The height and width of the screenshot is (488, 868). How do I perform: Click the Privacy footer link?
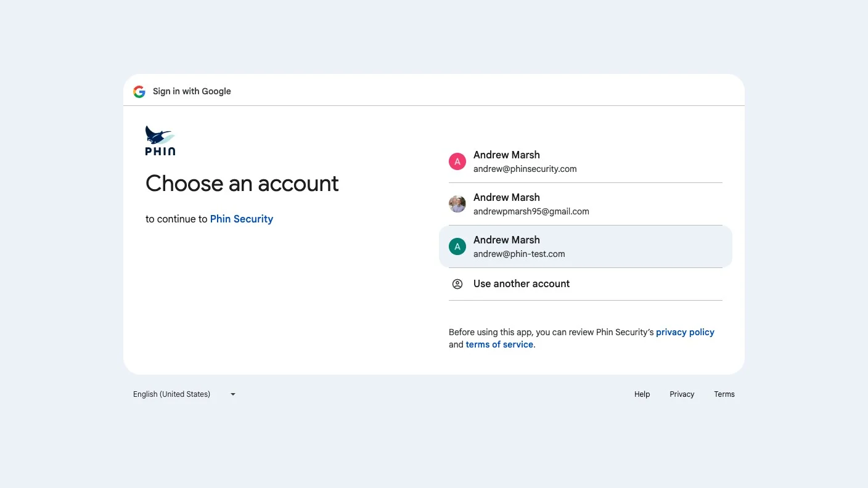point(682,394)
